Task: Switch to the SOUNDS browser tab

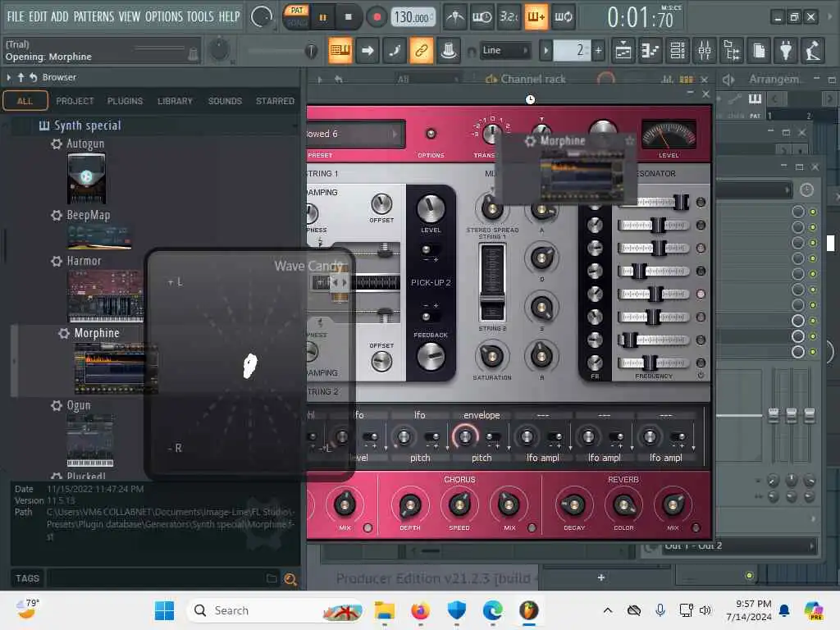Action: click(225, 101)
